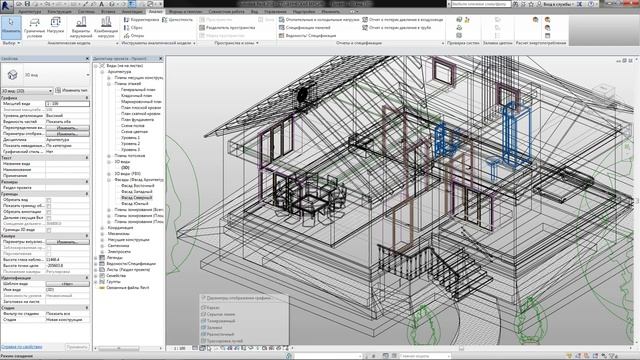Select Реалистичный visual style option

click(217, 334)
